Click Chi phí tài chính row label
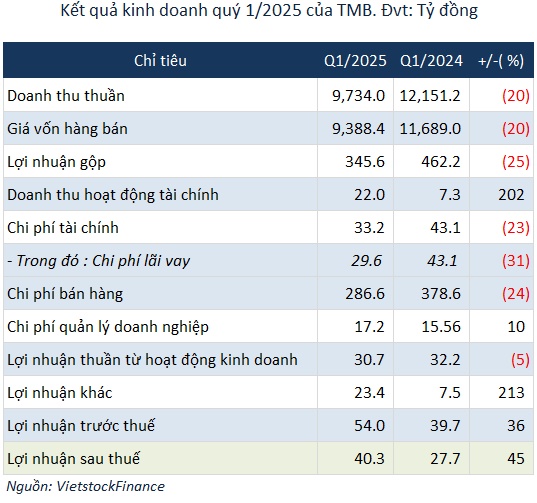The image size is (537, 503). pos(63,228)
